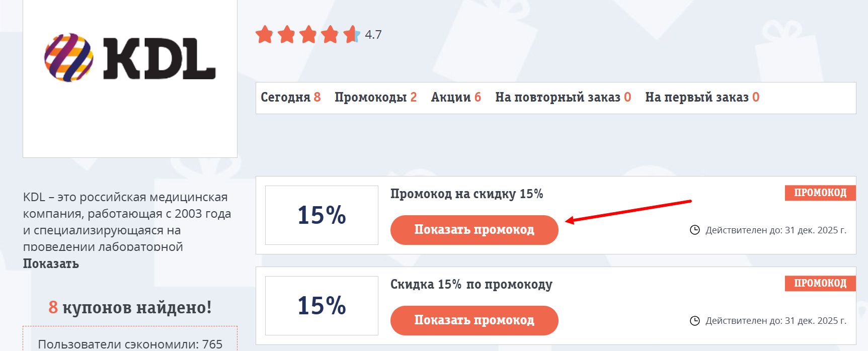Click the 15% discount badge of the first coupon
868x351 pixels.
coord(322,215)
